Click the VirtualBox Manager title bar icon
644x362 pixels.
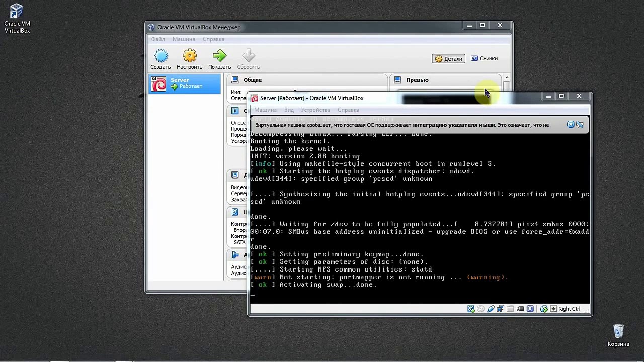tap(151, 27)
